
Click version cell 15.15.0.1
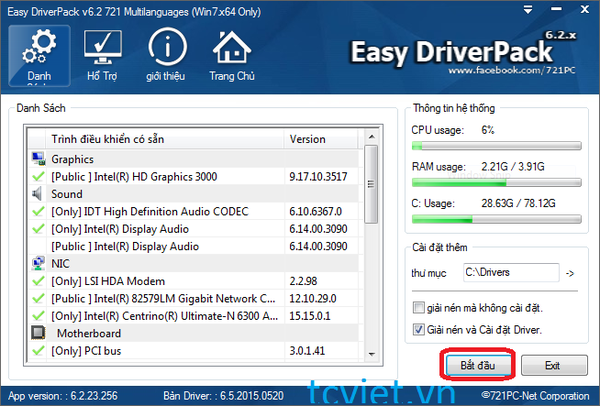tap(310, 316)
